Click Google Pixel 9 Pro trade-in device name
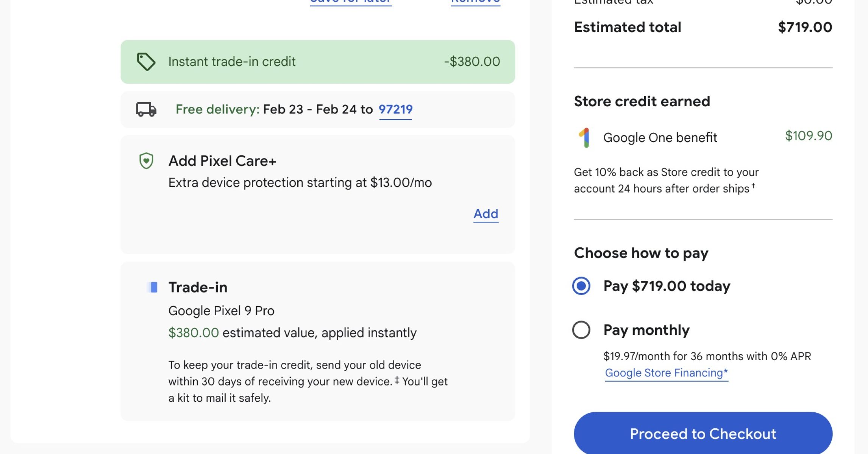Viewport: 868px width, 454px height. point(221,311)
